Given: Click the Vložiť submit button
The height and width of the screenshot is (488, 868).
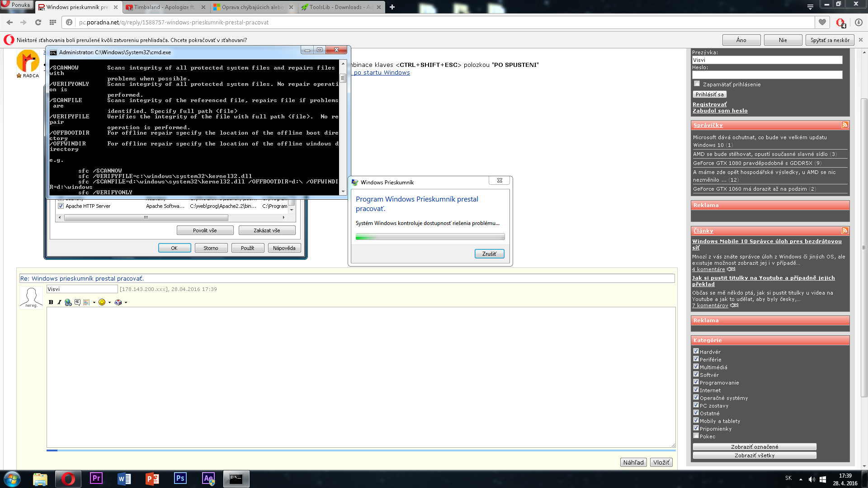Looking at the screenshot, I should tap(661, 462).
